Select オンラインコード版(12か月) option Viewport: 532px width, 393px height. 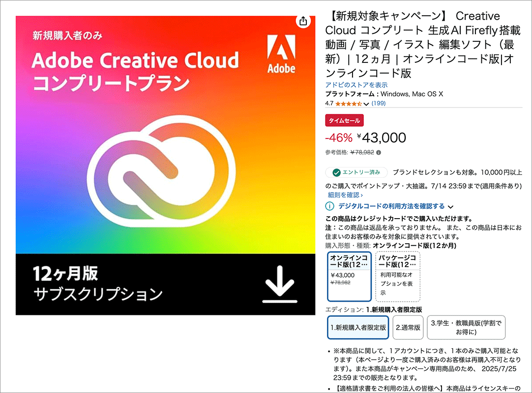click(349, 277)
